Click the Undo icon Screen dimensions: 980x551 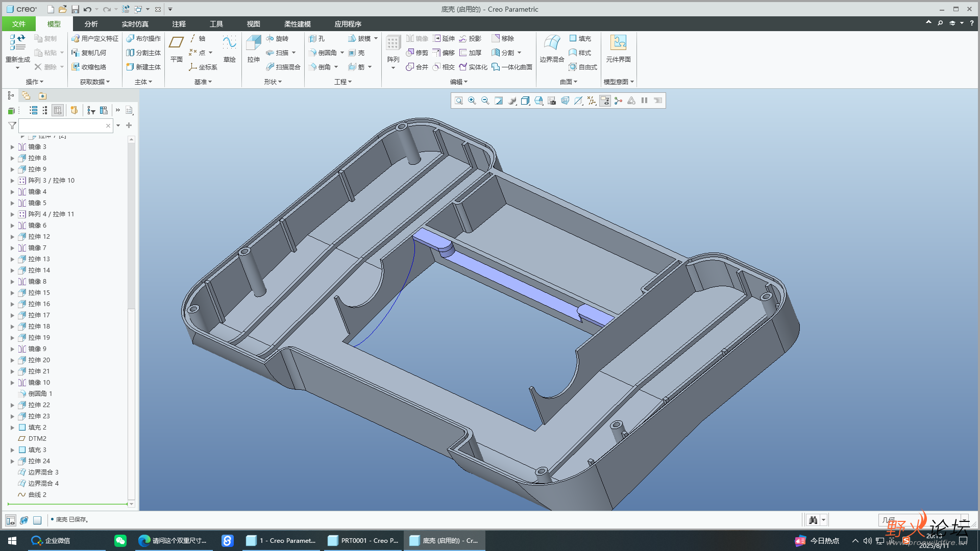(x=87, y=9)
